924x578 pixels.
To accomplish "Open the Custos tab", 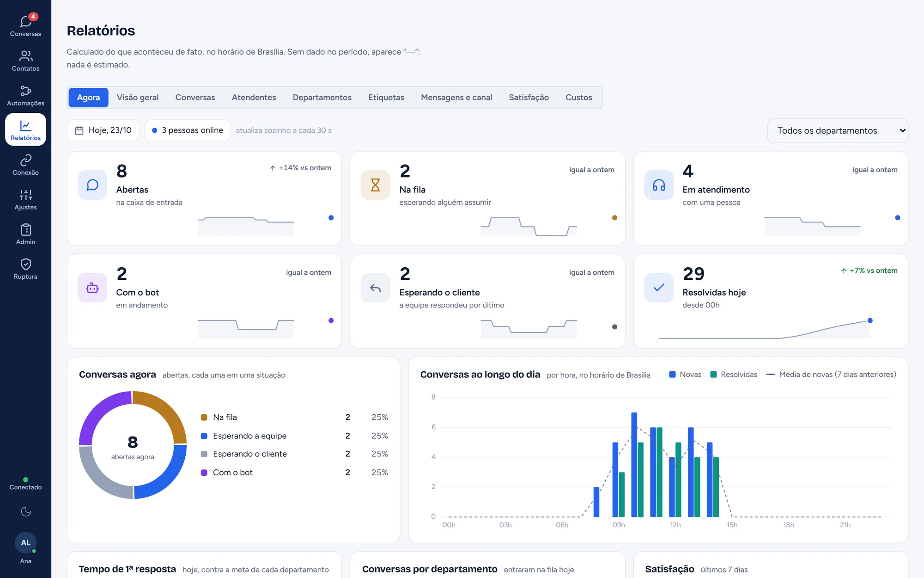I will click(x=579, y=98).
